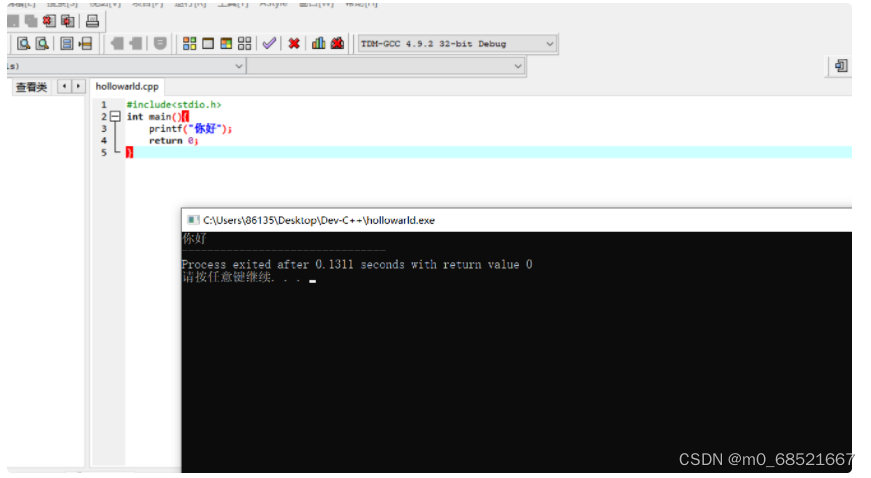Click the bar chart Profile Analysis icon

click(318, 43)
